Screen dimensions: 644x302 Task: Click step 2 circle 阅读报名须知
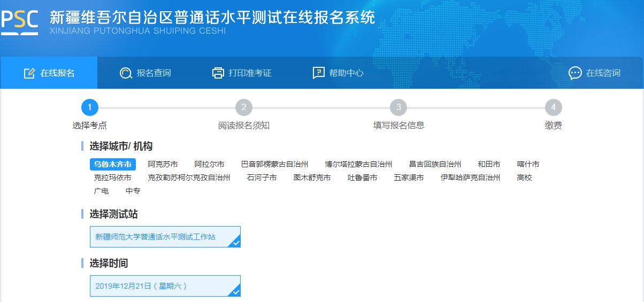(244, 107)
